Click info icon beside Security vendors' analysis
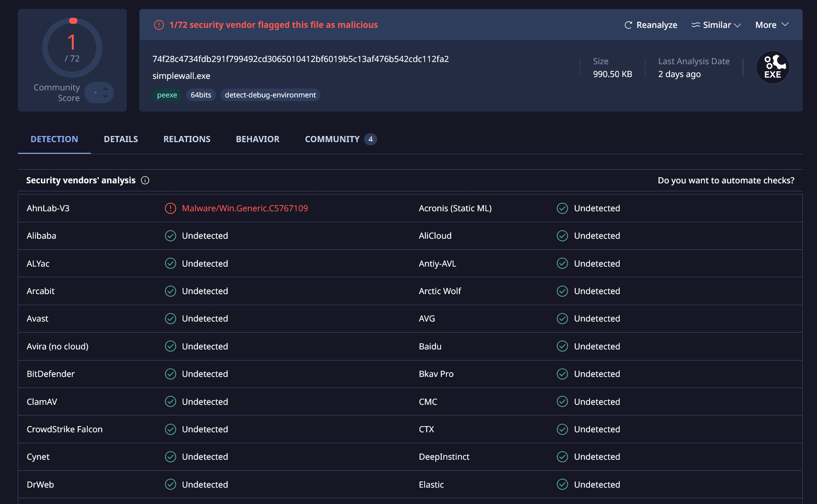The width and height of the screenshot is (817, 504). pos(145,180)
